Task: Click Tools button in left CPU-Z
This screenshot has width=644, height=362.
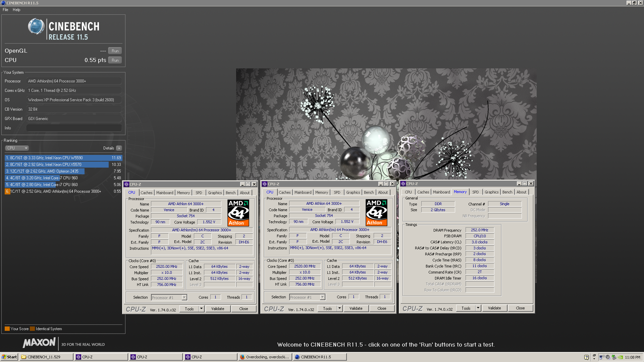Action: [189, 309]
